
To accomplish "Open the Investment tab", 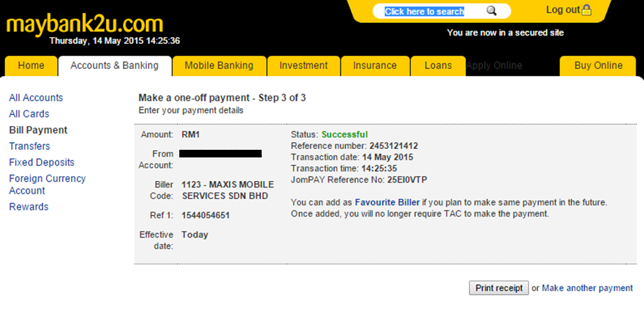I will 304,65.
